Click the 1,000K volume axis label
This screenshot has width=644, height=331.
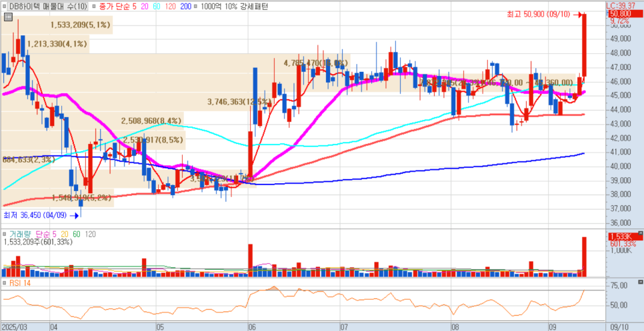coord(621,250)
